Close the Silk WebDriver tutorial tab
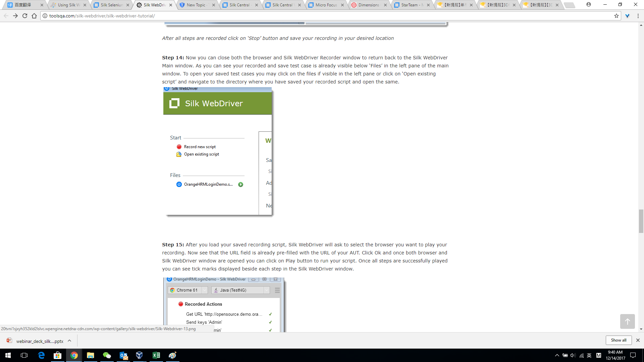This screenshot has height=362, width=644. coord(171,5)
